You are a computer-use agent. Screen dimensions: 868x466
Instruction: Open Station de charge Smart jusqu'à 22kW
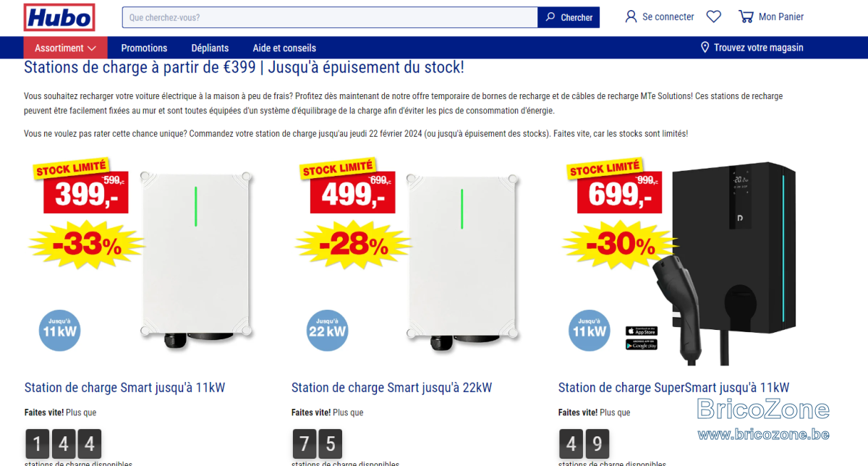tap(391, 388)
